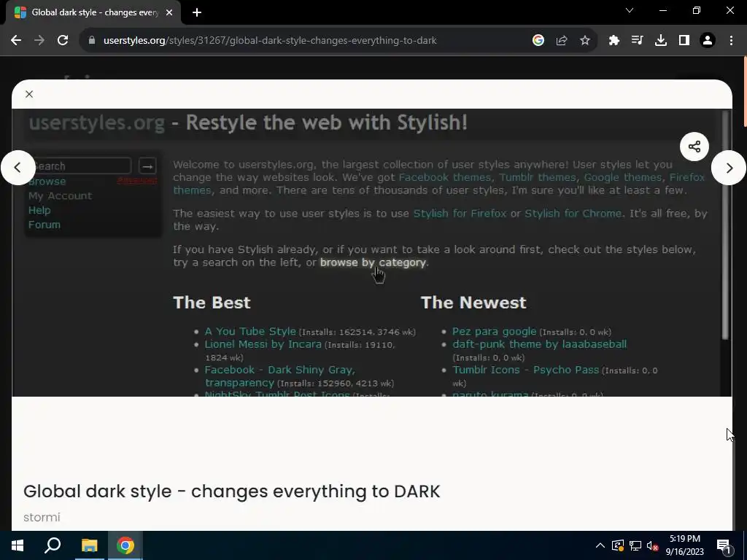Click the lock site info icon
Image resolution: width=747 pixels, height=560 pixels.
(92, 41)
